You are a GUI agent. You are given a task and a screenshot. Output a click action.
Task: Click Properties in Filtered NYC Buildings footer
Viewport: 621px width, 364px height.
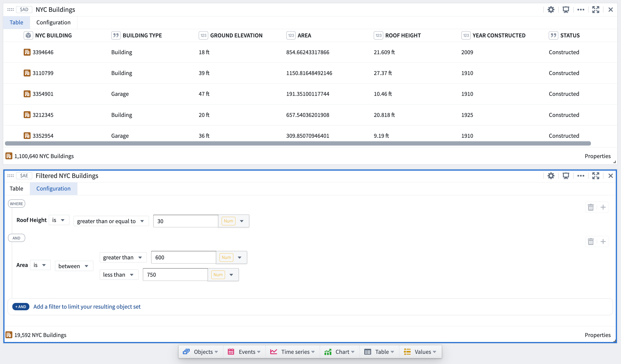coord(598,335)
